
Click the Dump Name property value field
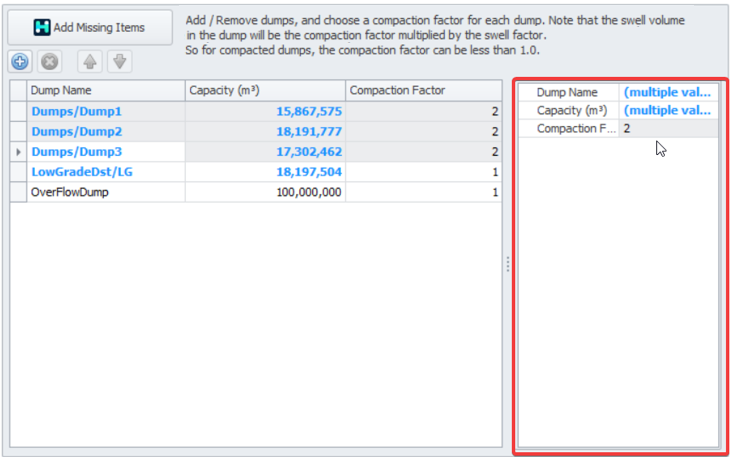[667, 92]
